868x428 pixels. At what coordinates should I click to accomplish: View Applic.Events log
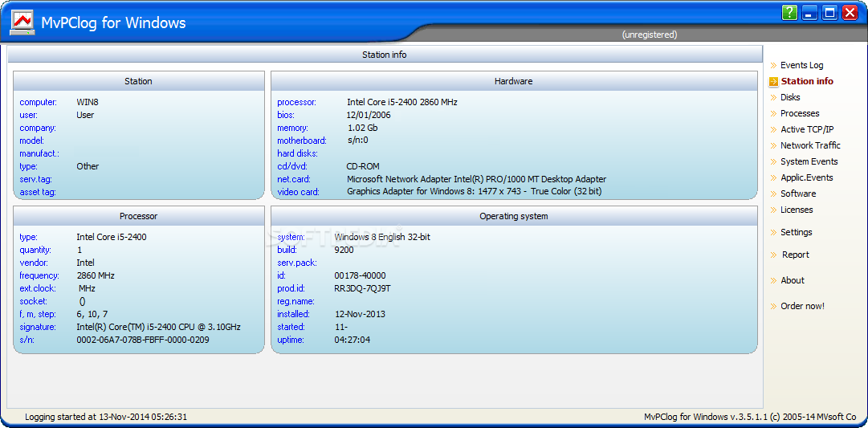click(x=806, y=177)
